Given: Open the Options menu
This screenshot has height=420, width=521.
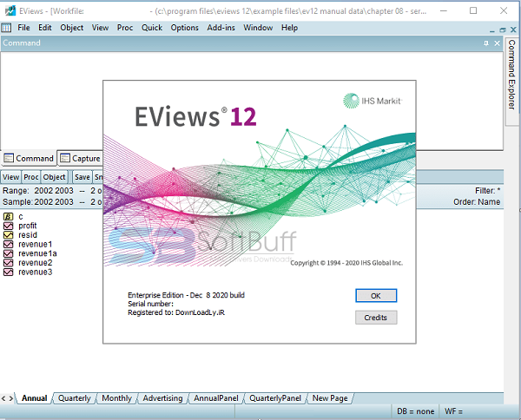Looking at the screenshot, I should [184, 28].
